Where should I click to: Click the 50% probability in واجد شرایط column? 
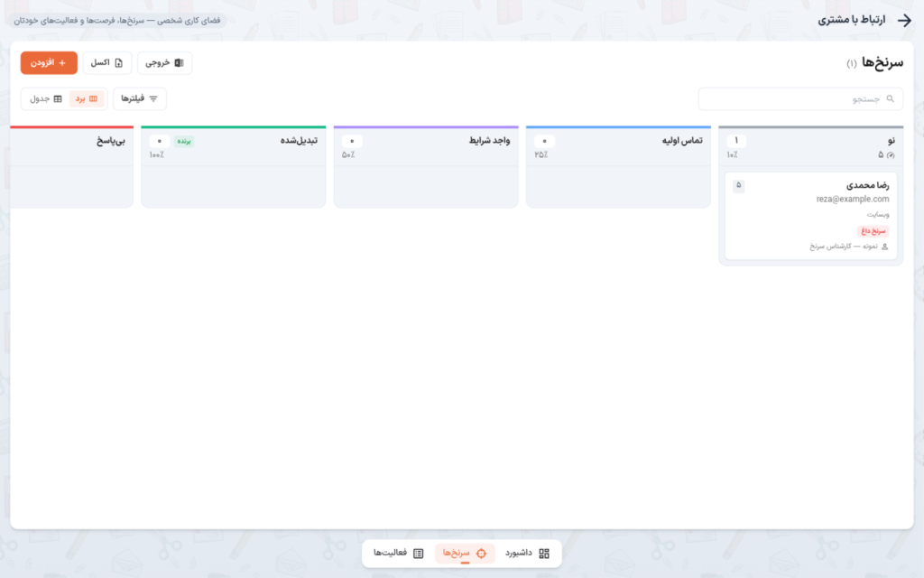[348, 155]
